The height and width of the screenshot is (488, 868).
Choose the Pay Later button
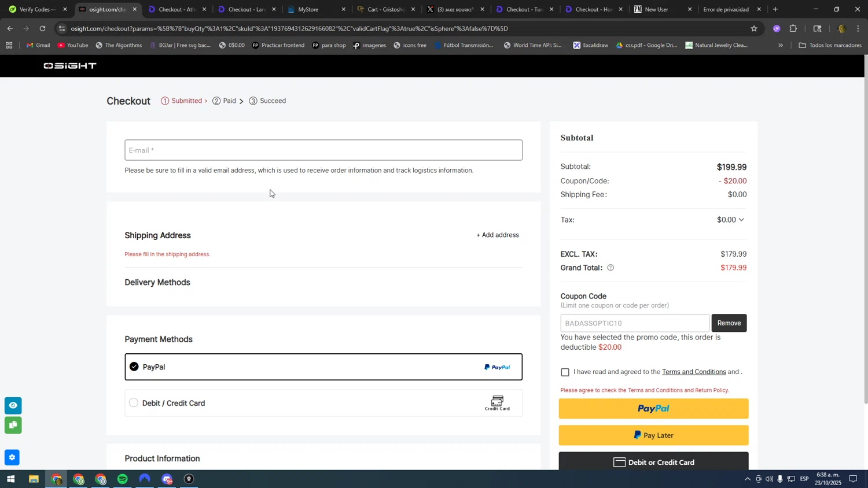pyautogui.click(x=653, y=435)
